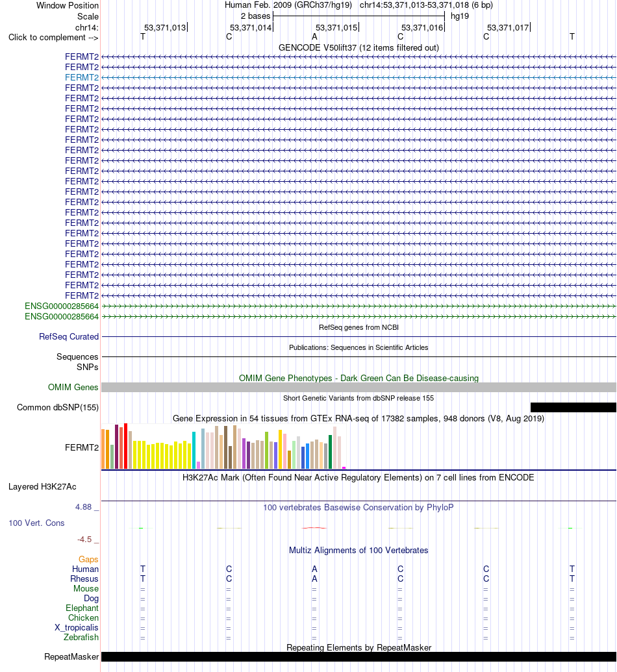Click the black RepeatMasker element bar

359,657
